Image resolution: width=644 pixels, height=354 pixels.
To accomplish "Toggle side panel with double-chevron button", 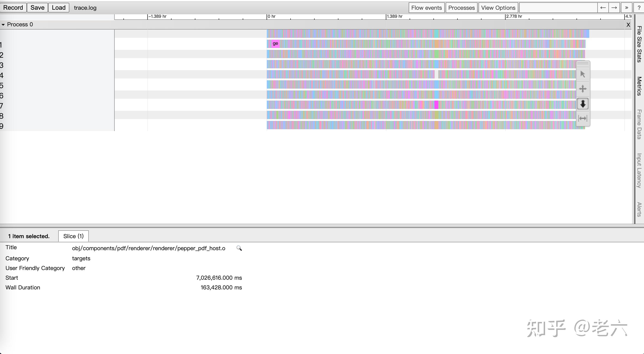I will pos(626,8).
